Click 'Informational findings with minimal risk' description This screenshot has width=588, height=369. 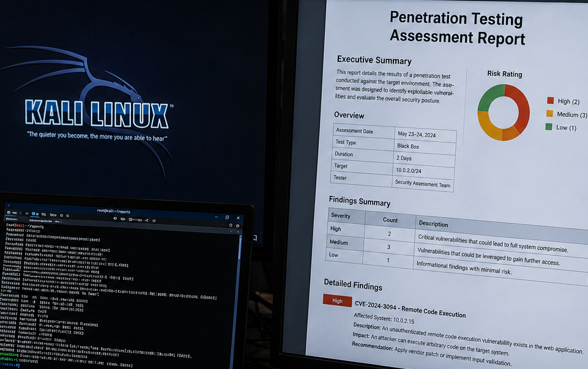point(464,268)
